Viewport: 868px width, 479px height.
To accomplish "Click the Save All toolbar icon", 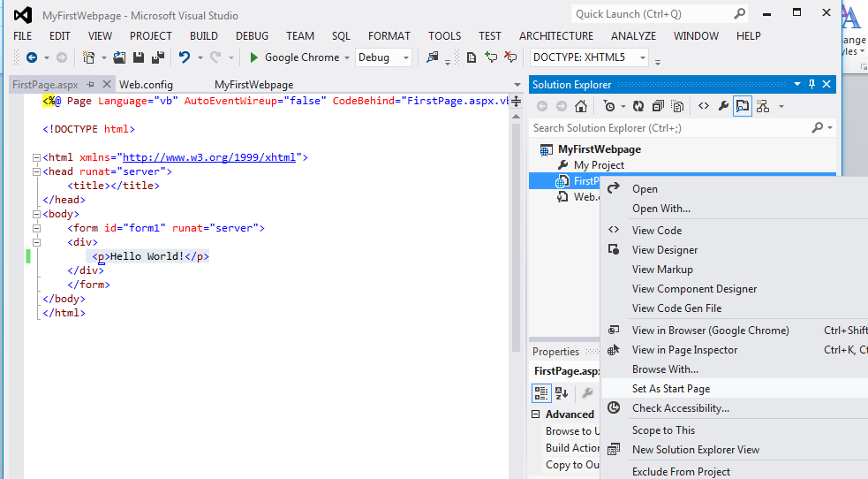I will (x=158, y=57).
